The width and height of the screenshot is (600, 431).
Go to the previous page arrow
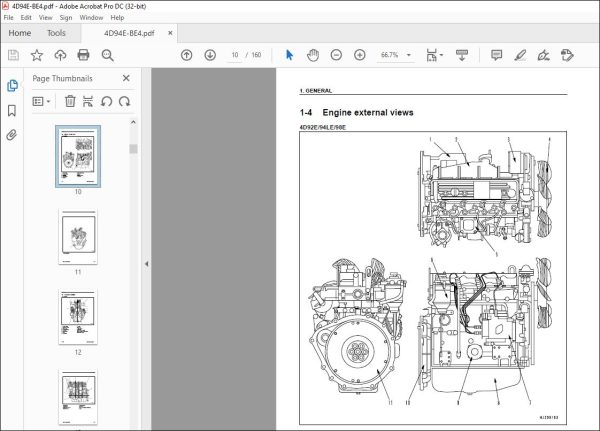[x=186, y=55]
